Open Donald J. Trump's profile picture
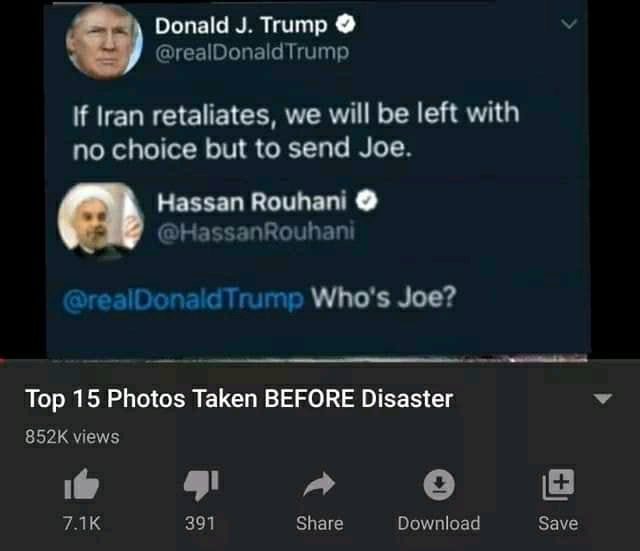This screenshot has height=551, width=640. 104,41
